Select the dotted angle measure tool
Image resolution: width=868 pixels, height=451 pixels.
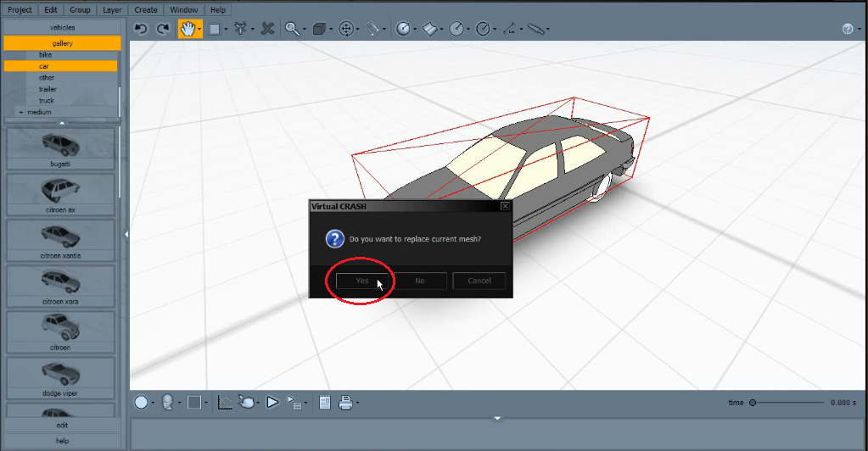pyautogui.click(x=510, y=29)
